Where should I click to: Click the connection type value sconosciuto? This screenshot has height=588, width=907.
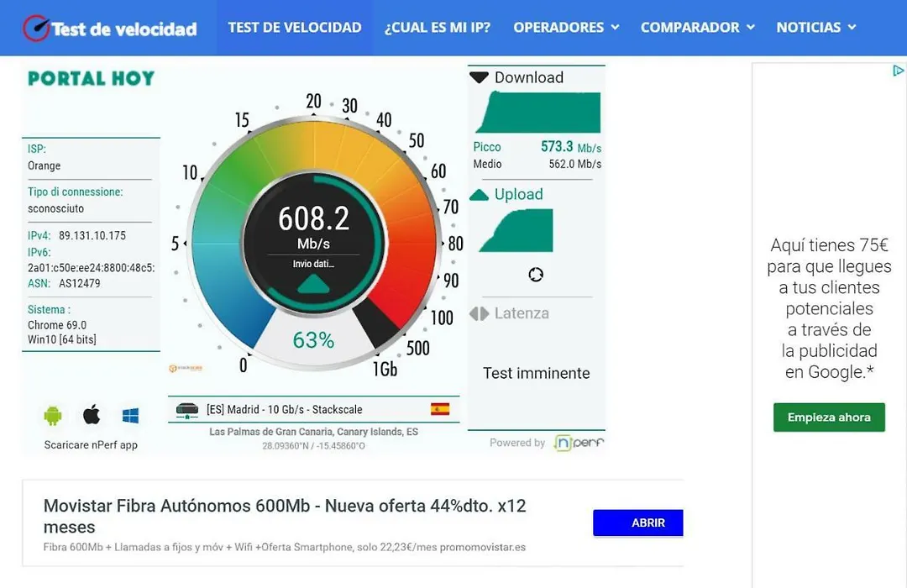coord(55,208)
